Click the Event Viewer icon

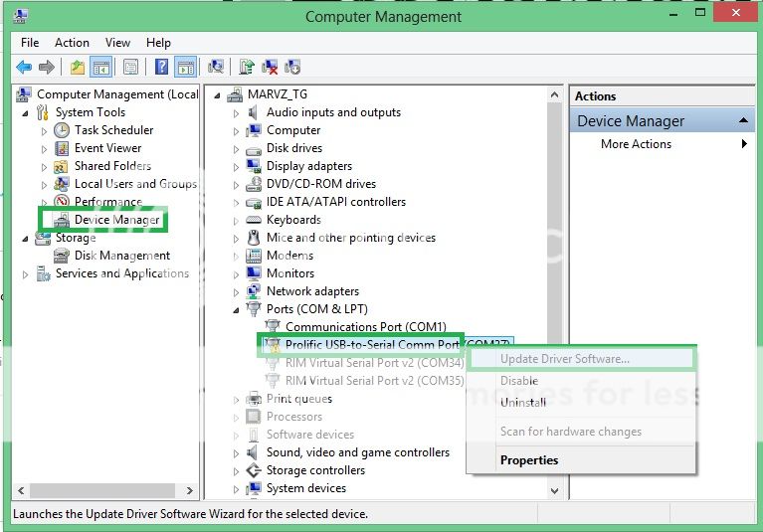(62, 148)
